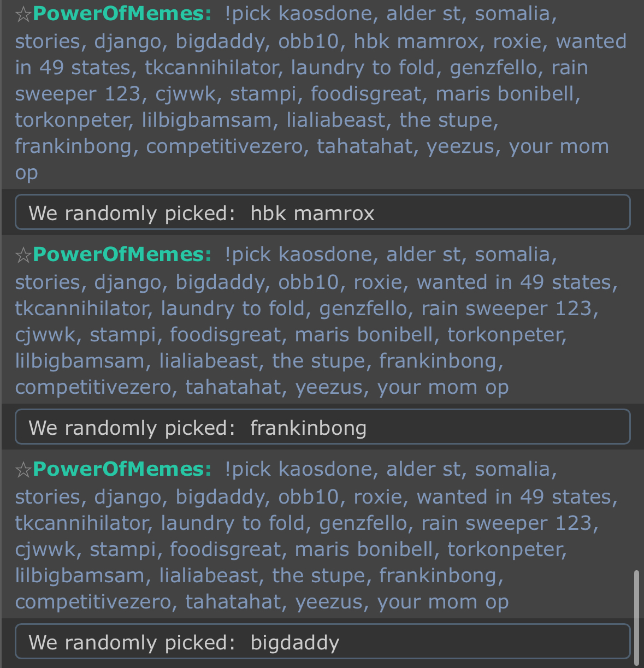Click the PowerOfMemes username above the frankinbong result
The height and width of the screenshot is (668, 644).
122,255
